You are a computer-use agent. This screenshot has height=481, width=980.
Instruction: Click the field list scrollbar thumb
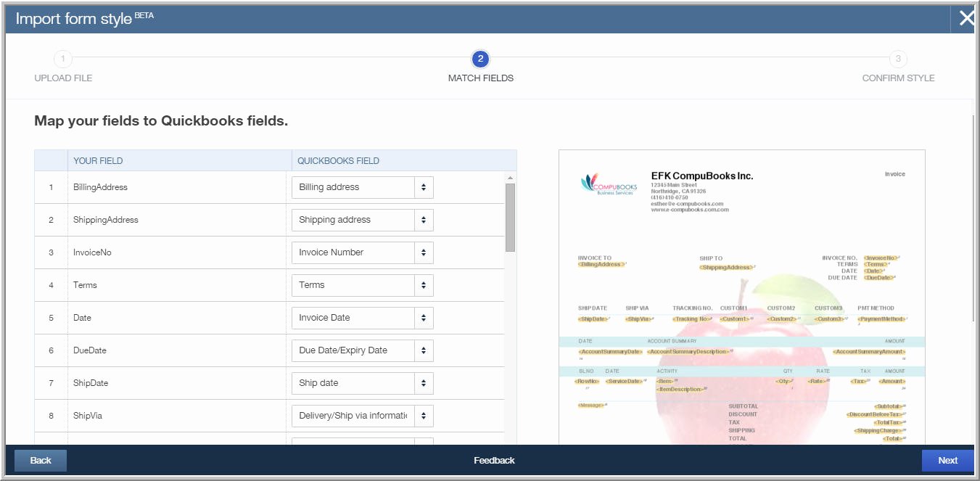510,217
